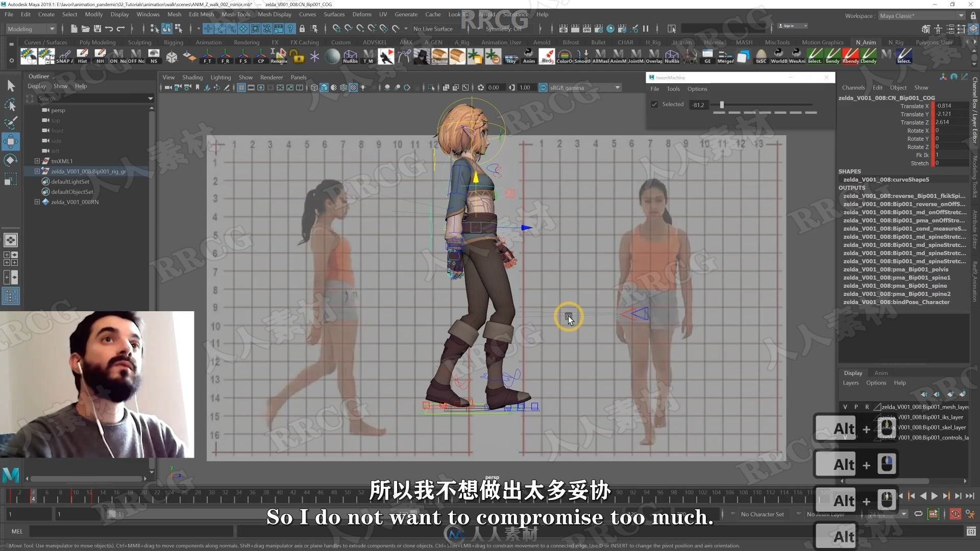Choose the Lasso select tool in toolbox
The image size is (980, 551).
coord(11,105)
